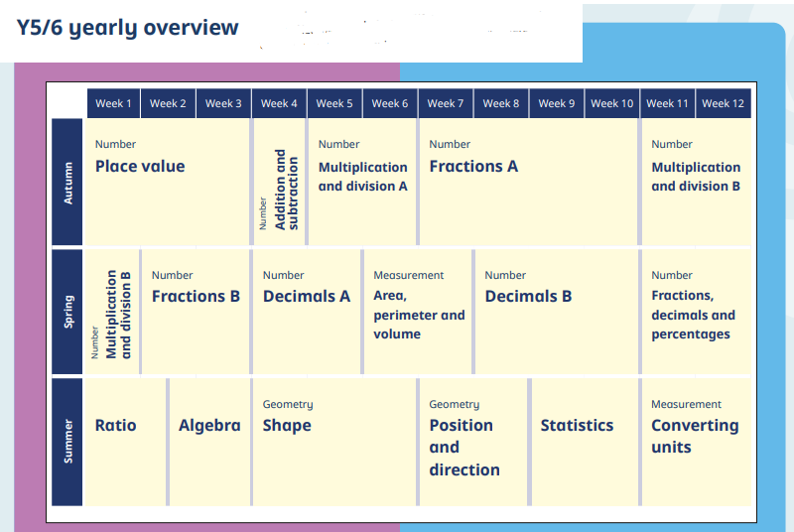Open the Fractions B block
Viewport: 794px width, 532px height.
coord(196,312)
